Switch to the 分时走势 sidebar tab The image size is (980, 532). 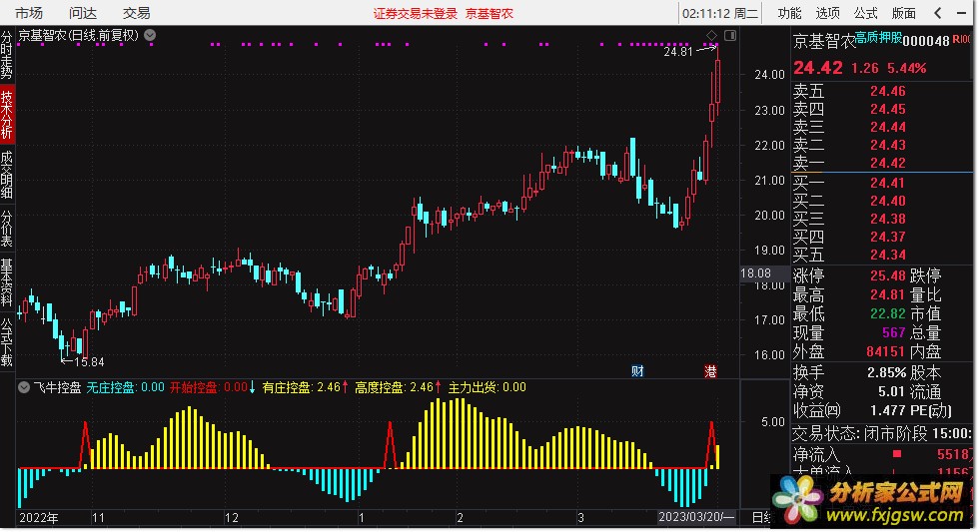click(x=7, y=56)
